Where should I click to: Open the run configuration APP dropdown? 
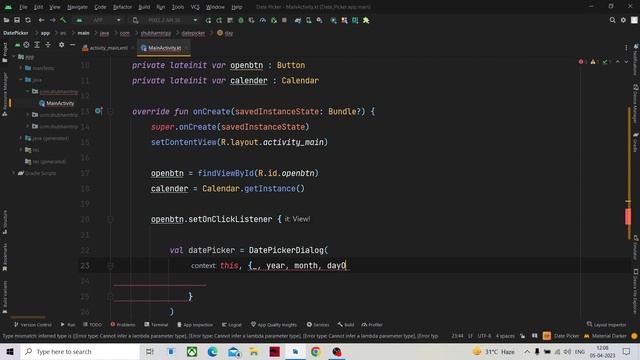pyautogui.click(x=99, y=20)
